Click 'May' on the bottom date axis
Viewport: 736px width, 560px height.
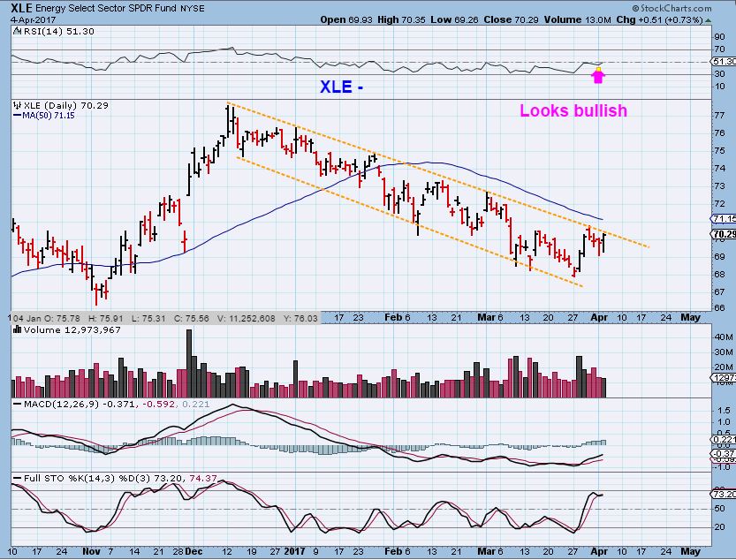coord(690,551)
